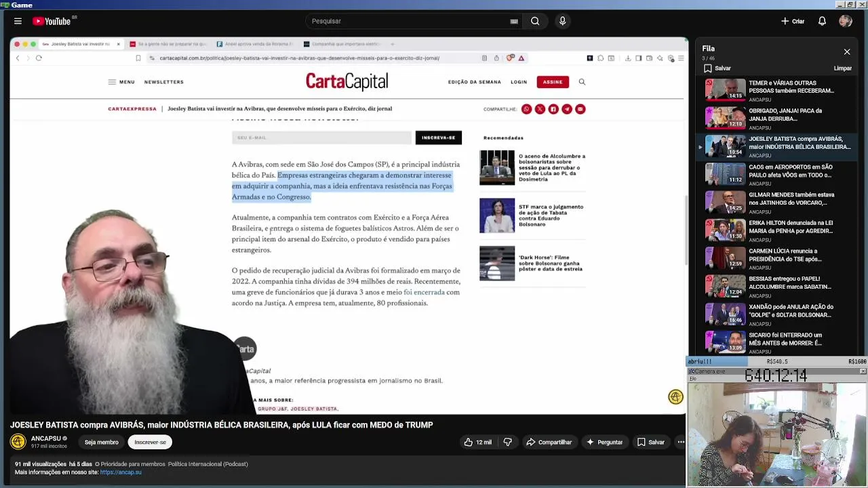
Task: Start voice search with the microphone
Action: coord(562,21)
